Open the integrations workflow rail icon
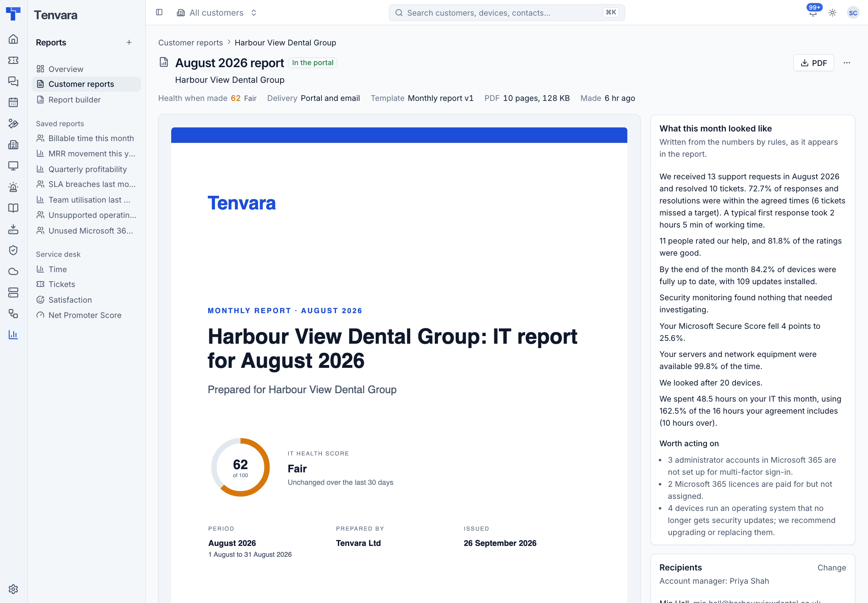 click(13, 314)
